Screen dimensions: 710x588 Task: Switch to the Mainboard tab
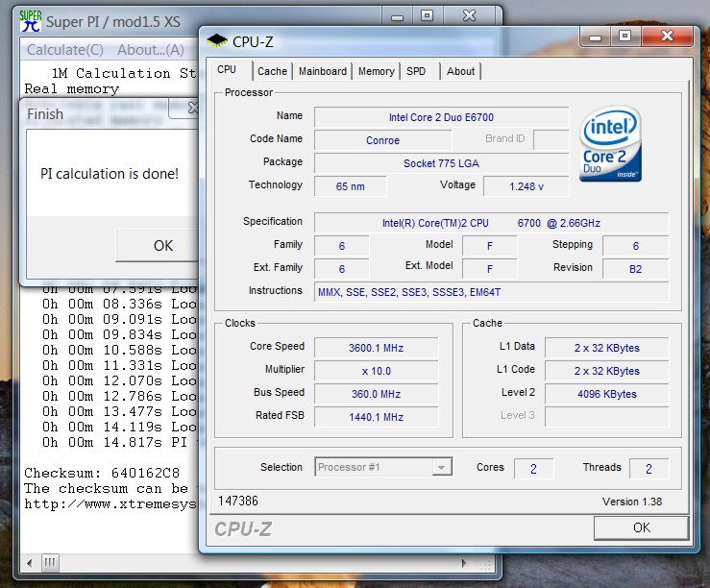(x=323, y=71)
